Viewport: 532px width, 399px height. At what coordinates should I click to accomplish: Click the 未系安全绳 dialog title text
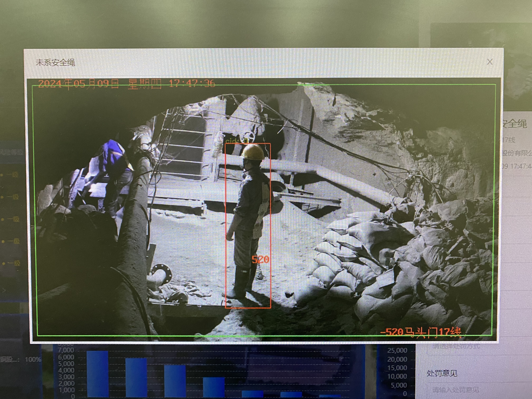point(55,63)
